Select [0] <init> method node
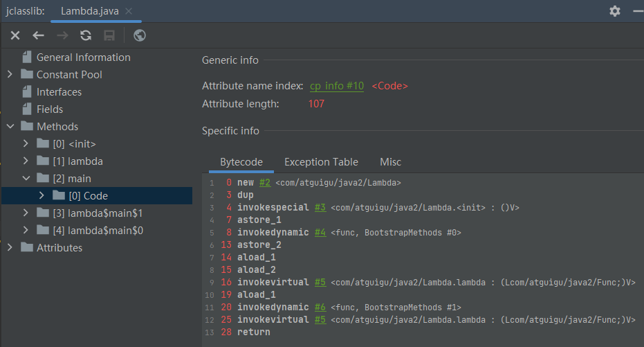The image size is (644, 347). [74, 144]
